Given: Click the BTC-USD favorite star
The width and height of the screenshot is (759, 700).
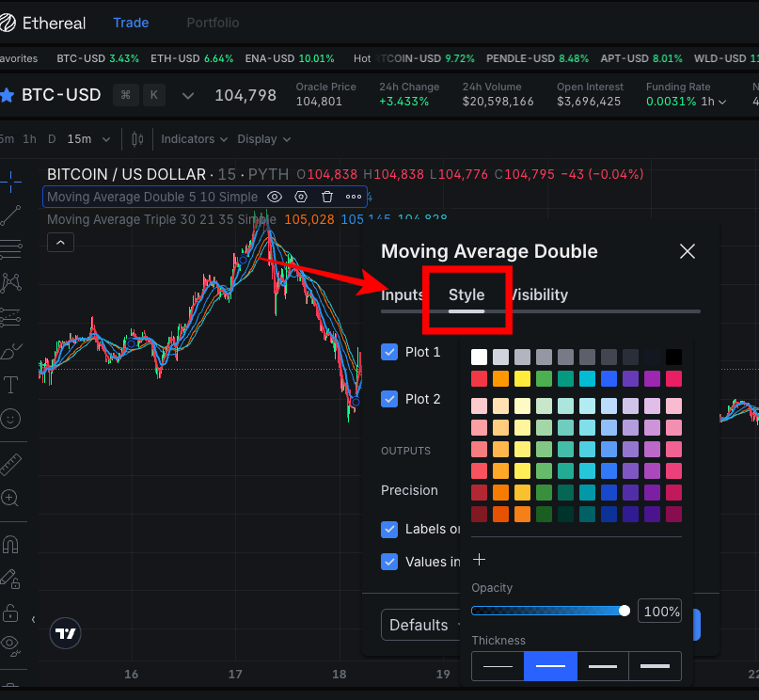Looking at the screenshot, I should 7,95.
